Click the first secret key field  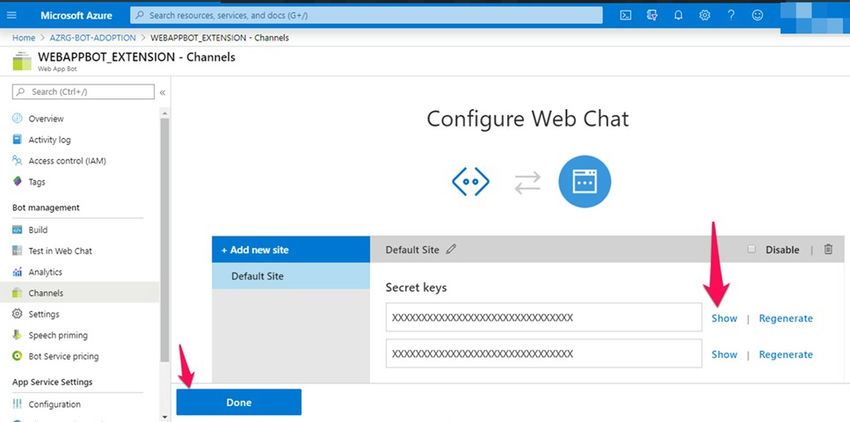coord(544,318)
